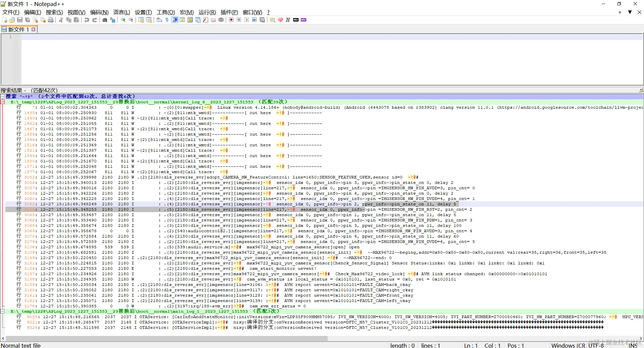Open the 文件(F) menu
The image size is (644, 348).
[11, 12]
